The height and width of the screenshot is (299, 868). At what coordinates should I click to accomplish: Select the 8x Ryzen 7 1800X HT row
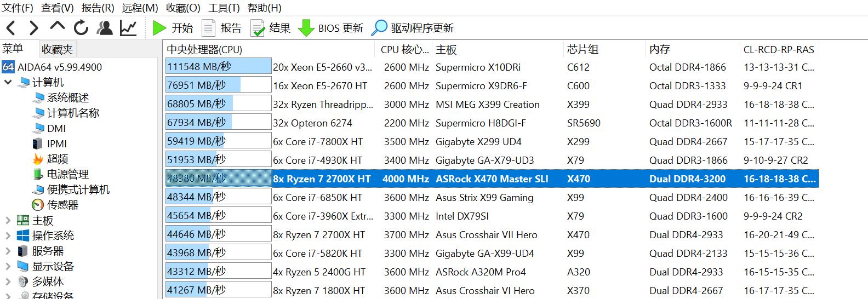coord(492,290)
